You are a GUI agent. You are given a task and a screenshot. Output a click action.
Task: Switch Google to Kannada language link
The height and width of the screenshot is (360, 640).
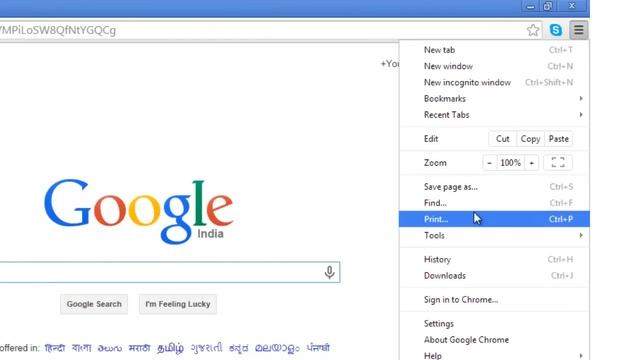tap(238, 348)
